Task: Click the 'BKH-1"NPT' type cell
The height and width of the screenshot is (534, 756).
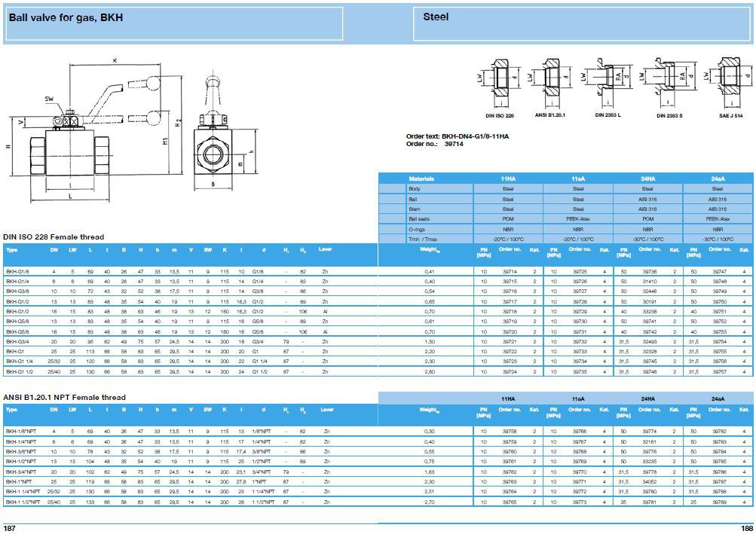Action: coord(18,481)
